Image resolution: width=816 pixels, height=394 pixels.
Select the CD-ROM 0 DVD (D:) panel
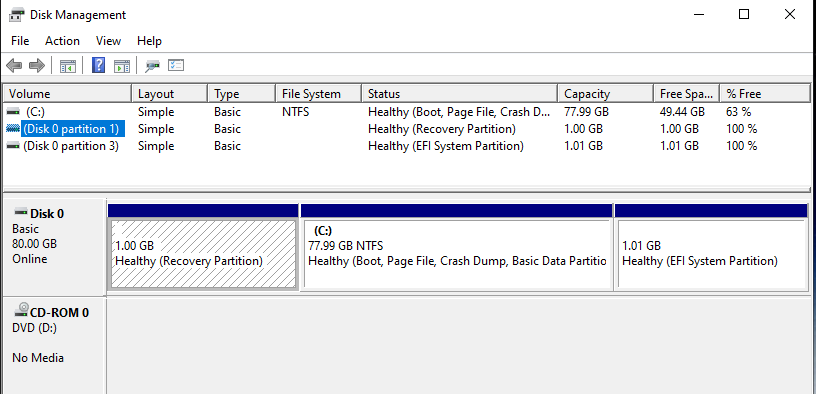click(54, 346)
